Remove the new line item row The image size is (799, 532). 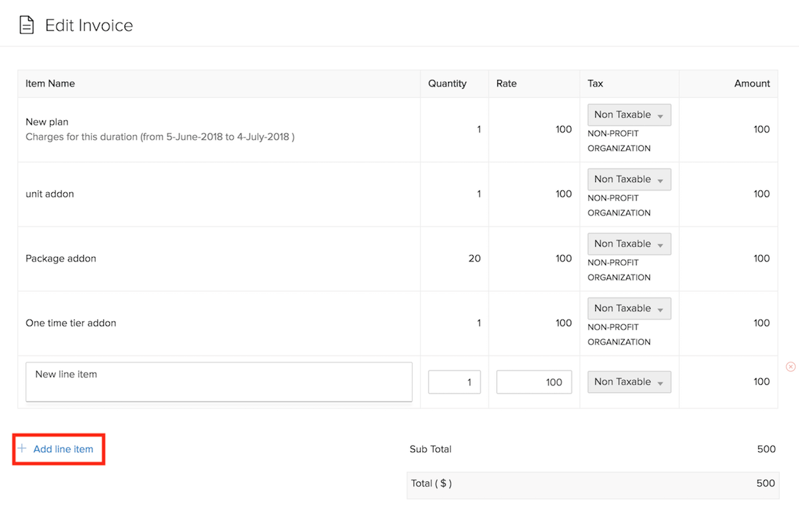click(x=790, y=367)
